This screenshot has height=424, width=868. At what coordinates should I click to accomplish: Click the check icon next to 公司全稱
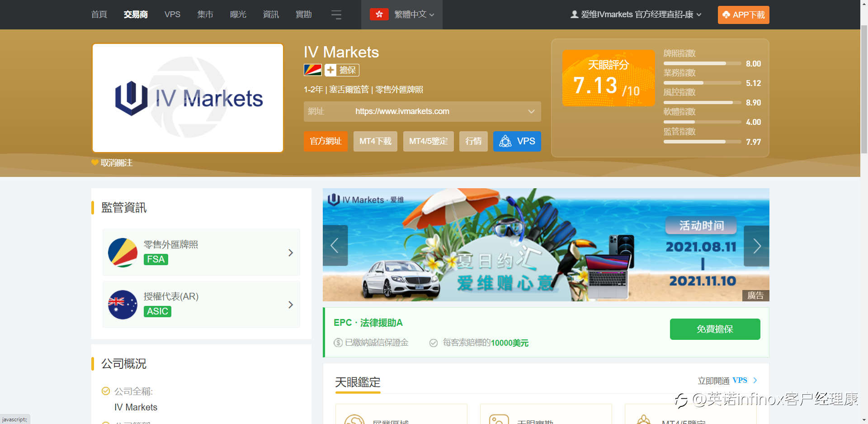click(106, 391)
